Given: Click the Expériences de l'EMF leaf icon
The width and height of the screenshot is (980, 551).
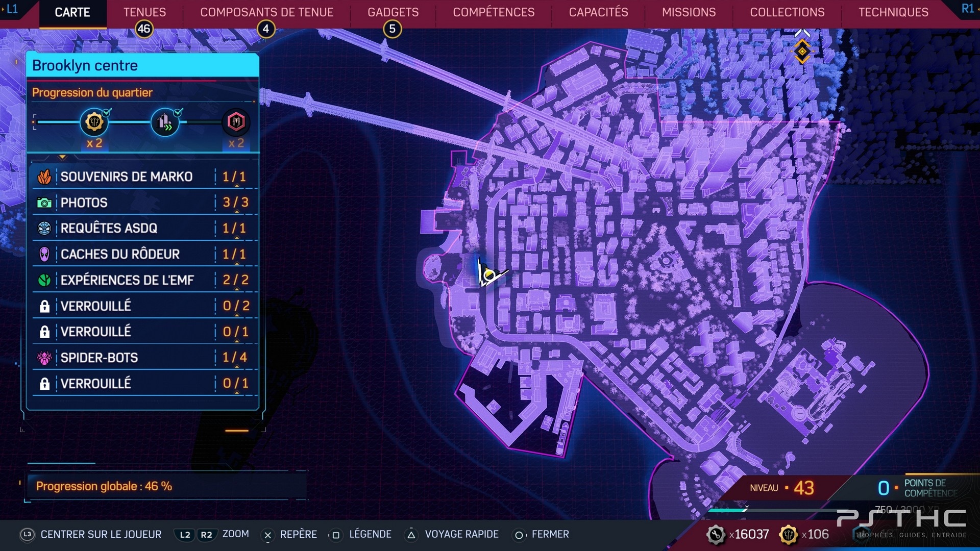Looking at the screenshot, I should click(44, 280).
